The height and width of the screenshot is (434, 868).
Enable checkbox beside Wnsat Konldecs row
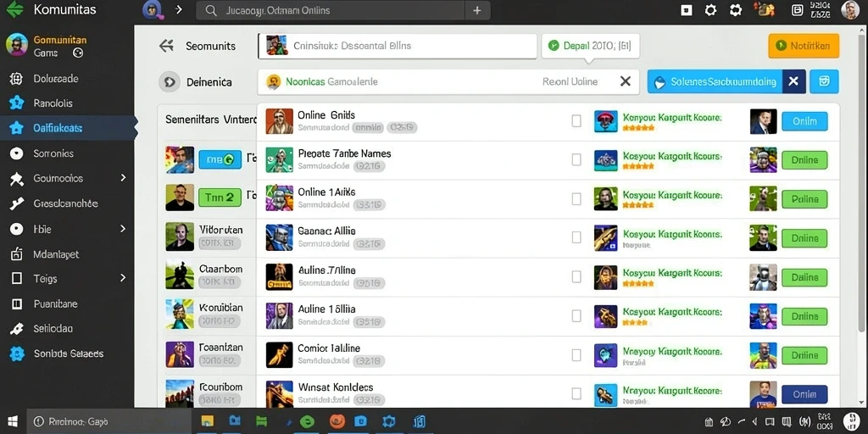[576, 393]
